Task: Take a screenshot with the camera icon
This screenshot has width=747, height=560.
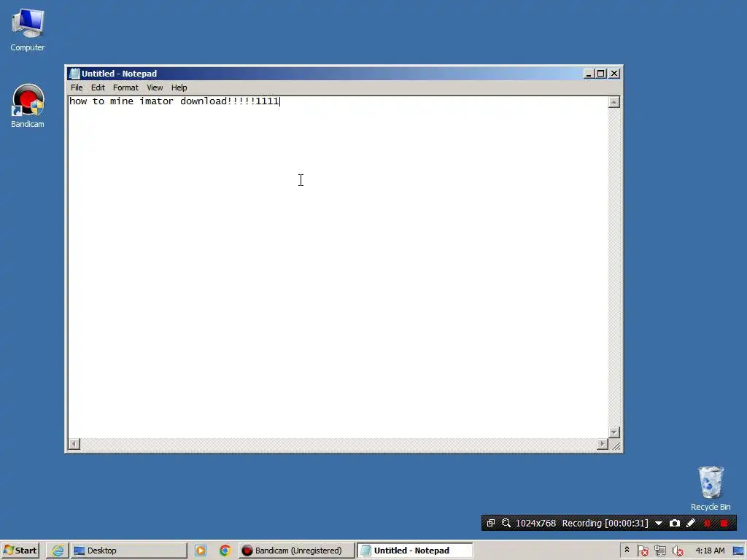Action: pyautogui.click(x=675, y=523)
